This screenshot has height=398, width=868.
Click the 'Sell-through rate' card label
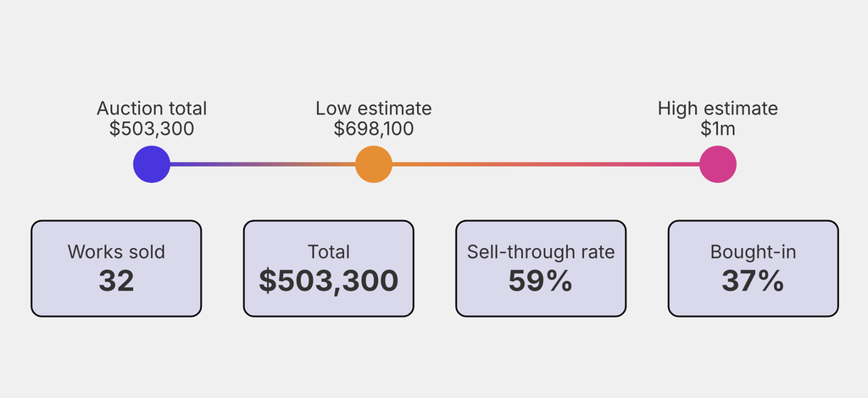click(x=541, y=252)
